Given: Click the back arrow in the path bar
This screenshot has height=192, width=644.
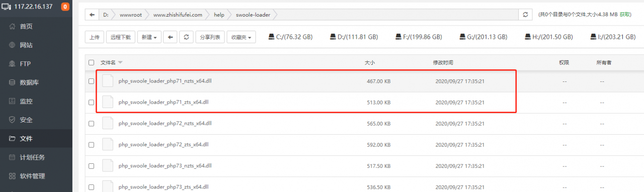Looking at the screenshot, I should [x=92, y=15].
